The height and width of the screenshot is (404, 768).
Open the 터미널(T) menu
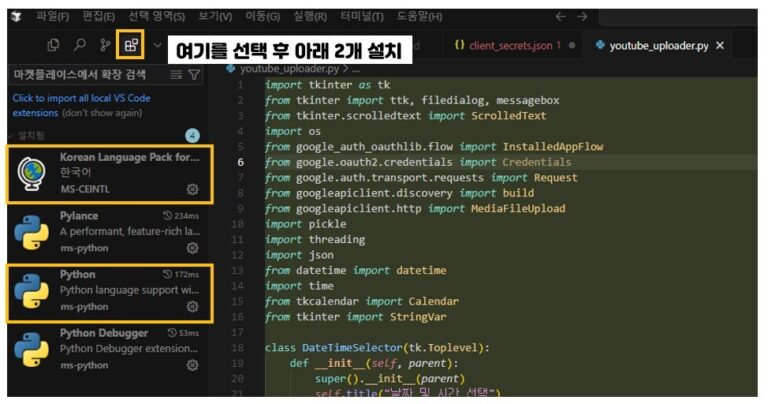362,16
